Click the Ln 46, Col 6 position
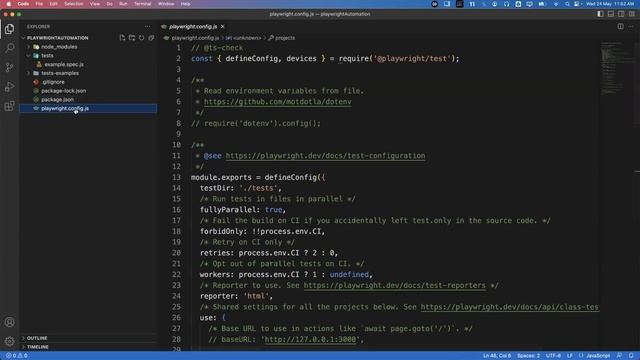The height and width of the screenshot is (360, 640). pyautogui.click(x=497, y=356)
